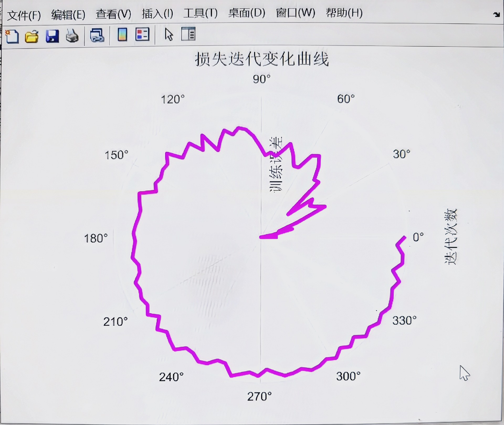Click the Link Plot toolbar icon
The height and width of the screenshot is (425, 504).
[97, 35]
